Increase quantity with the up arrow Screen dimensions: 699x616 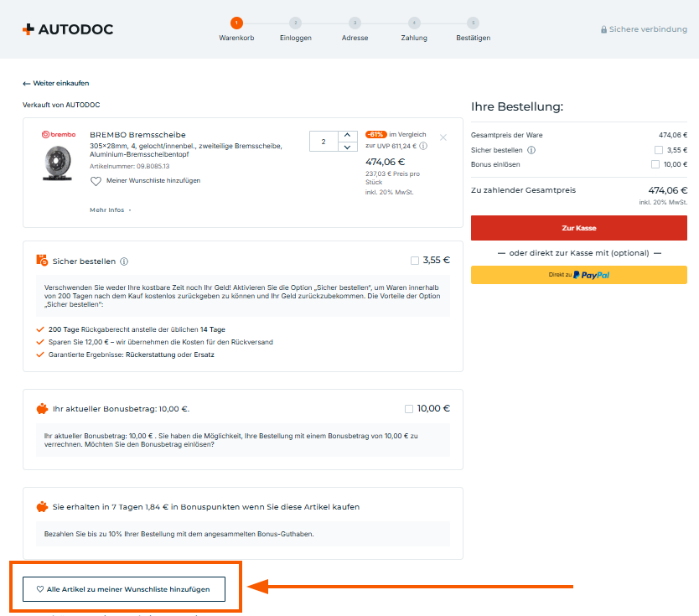click(347, 136)
